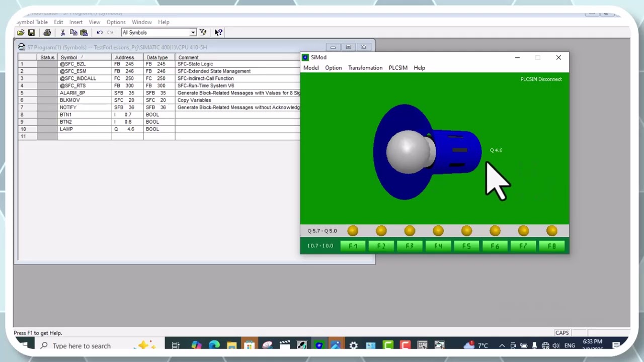
Task: Redo with the greyed Redo arrow icon
Action: pos(110,33)
